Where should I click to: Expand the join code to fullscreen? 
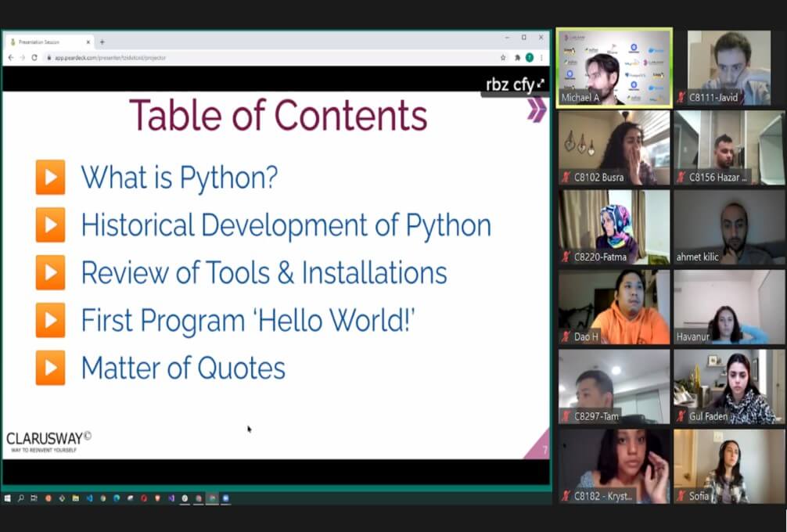(541, 84)
